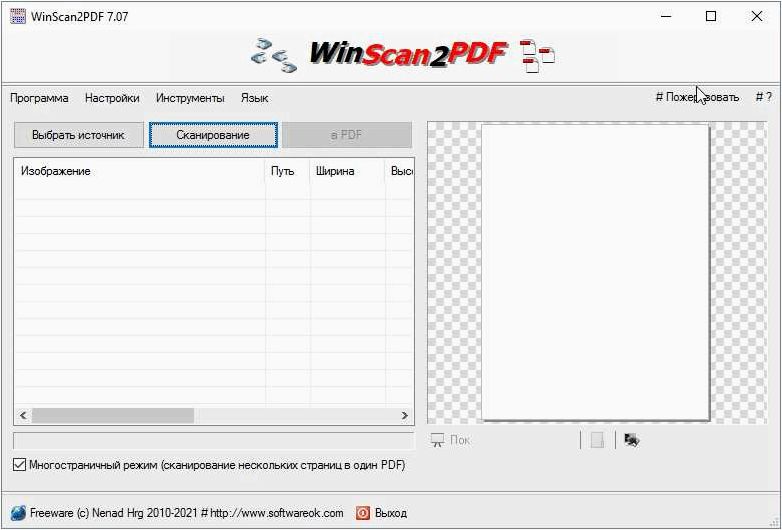Viewport: 782px width, 530px height.
Task: Click the horizontal scrollbar thumb in list
Action: [x=113, y=415]
